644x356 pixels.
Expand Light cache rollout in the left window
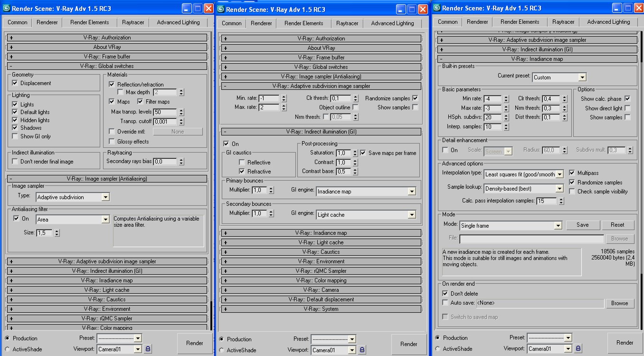(x=107, y=290)
